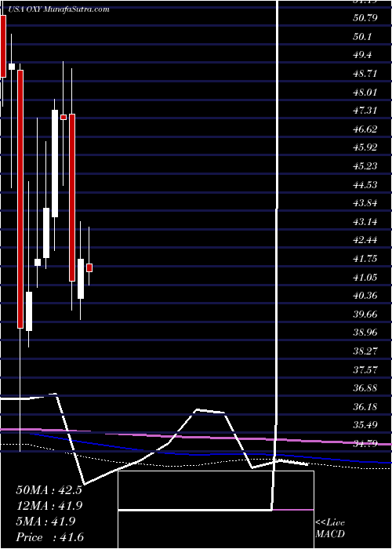Click the 48.01 price axis label

(x=365, y=92)
